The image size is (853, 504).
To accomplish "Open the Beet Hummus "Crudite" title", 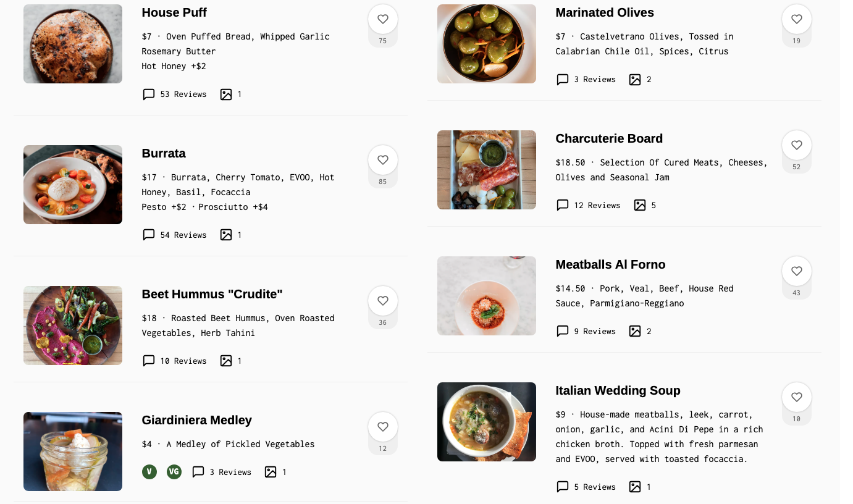I will click(212, 295).
